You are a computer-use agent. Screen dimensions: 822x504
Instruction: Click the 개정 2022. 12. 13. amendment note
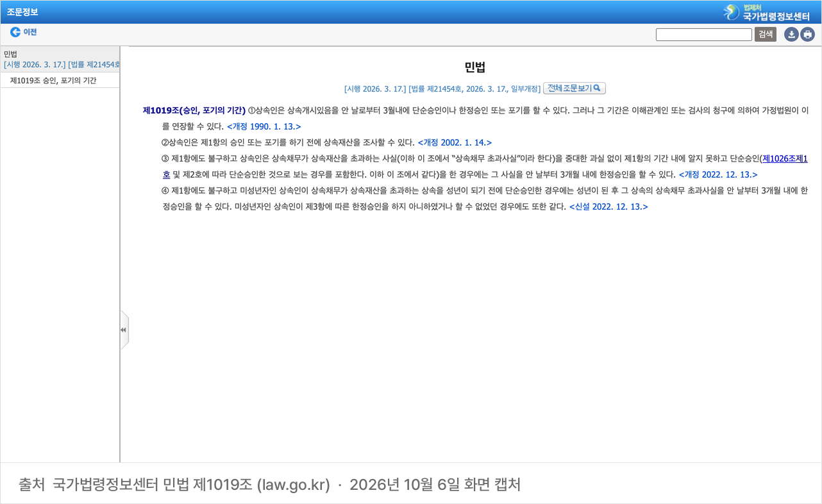click(718, 174)
